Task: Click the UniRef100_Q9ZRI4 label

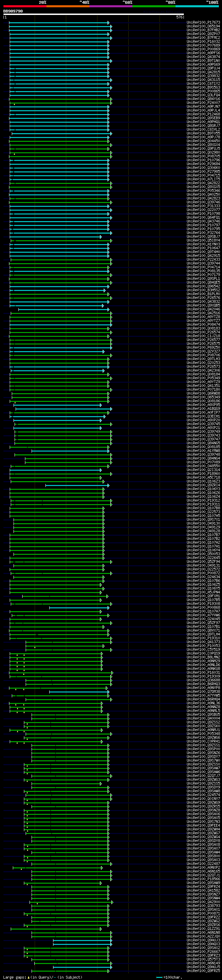Action: click(x=203, y=485)
